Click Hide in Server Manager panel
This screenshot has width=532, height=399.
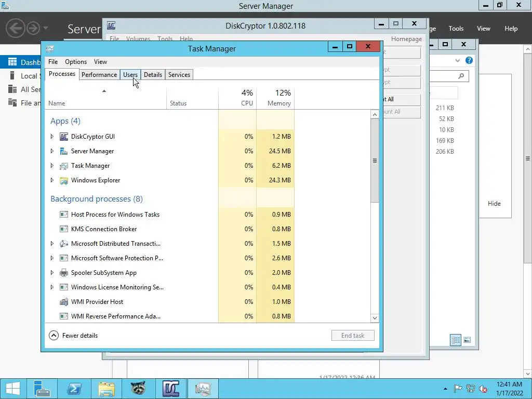tap(494, 204)
